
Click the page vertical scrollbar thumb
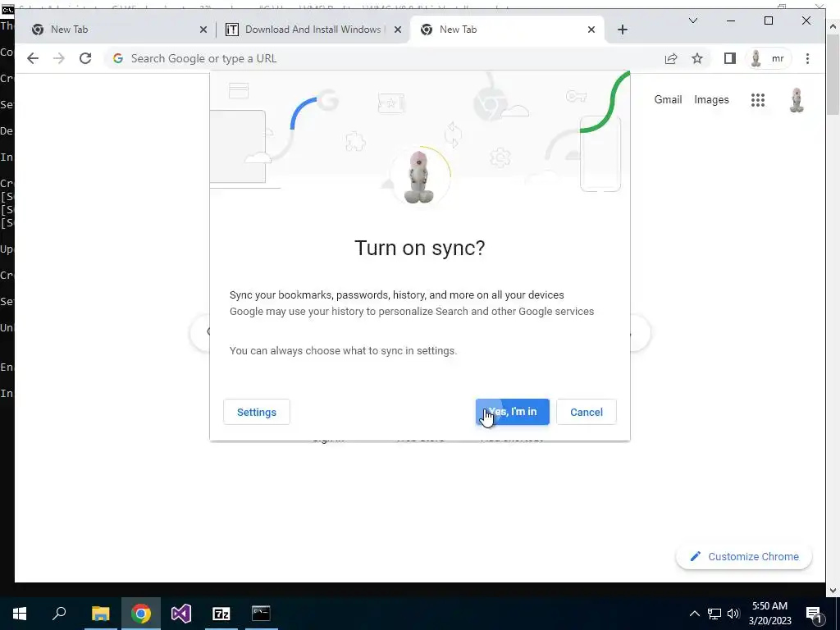click(x=833, y=73)
